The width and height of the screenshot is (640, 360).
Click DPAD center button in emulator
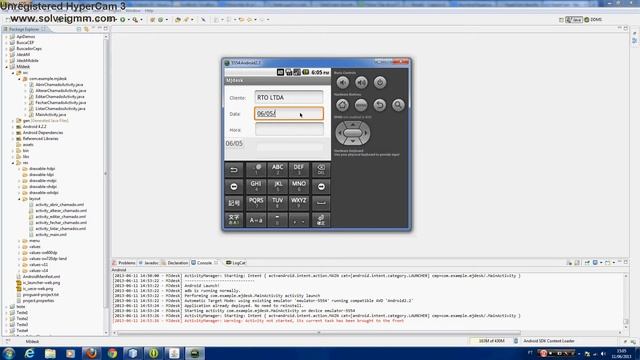(x=353, y=133)
